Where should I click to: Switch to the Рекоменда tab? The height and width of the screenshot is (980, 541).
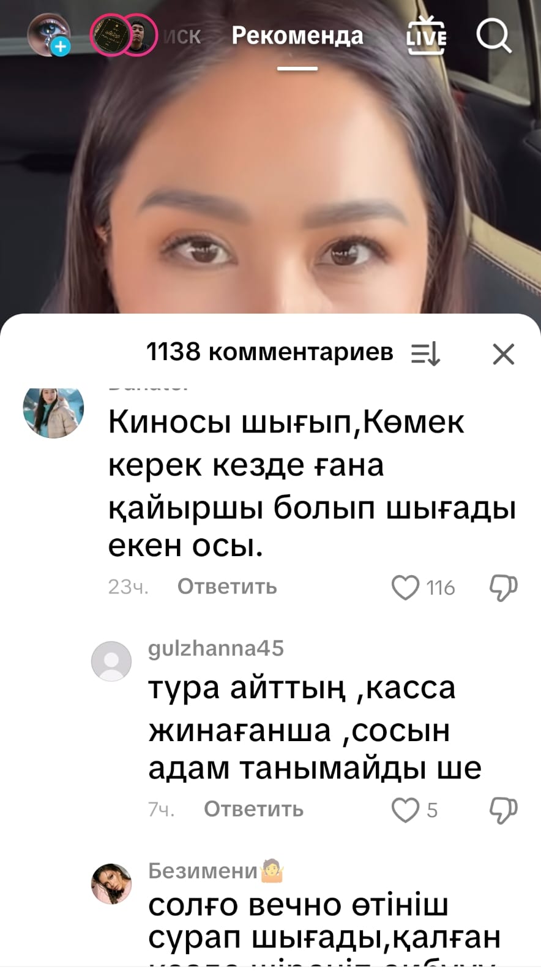297,36
